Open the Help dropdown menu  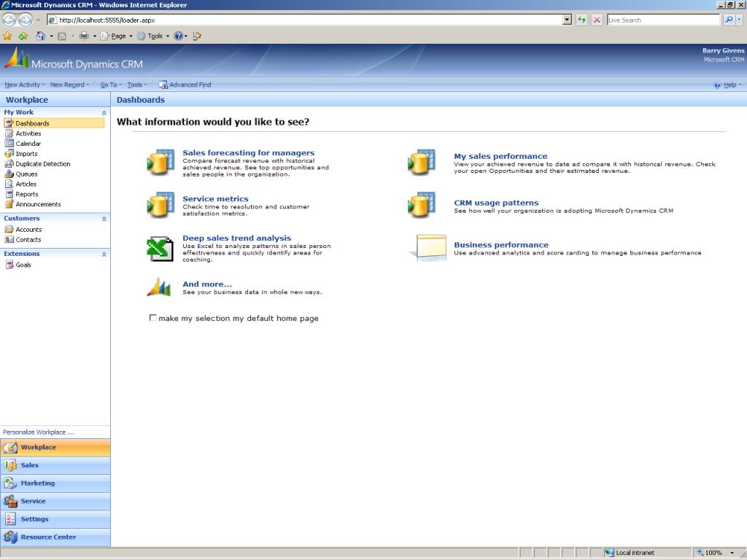728,85
